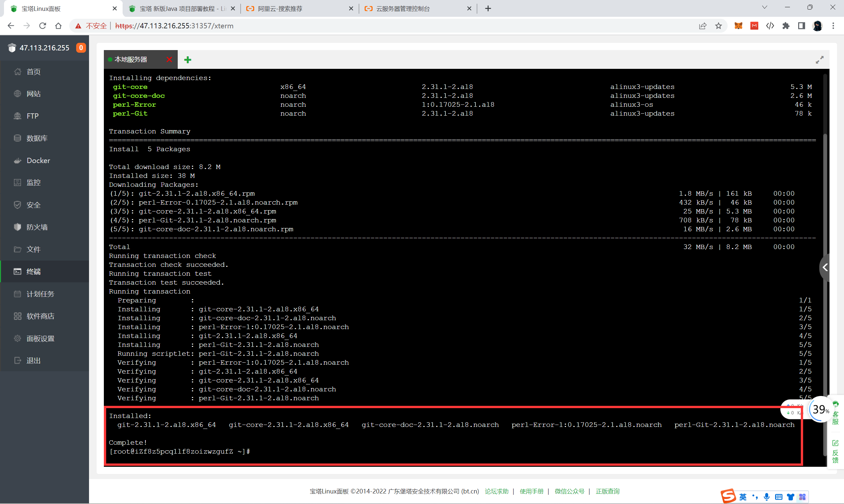Open 软件商店 software store

(x=40, y=316)
